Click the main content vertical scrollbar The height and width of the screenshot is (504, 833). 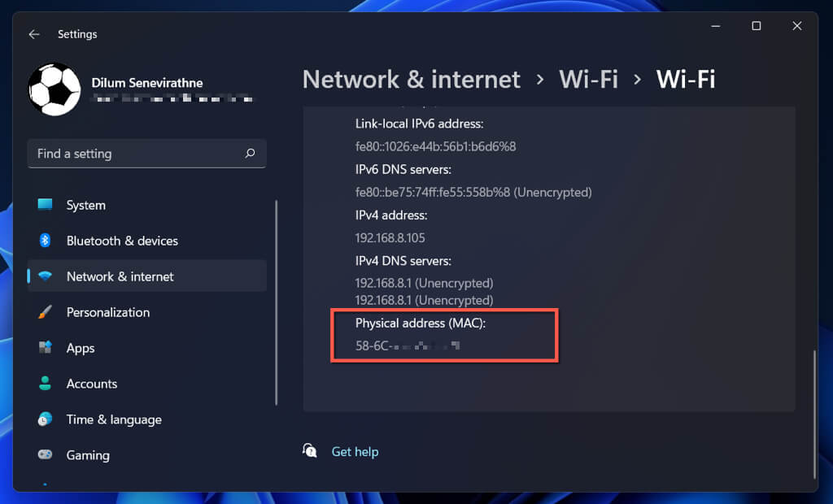click(814, 415)
